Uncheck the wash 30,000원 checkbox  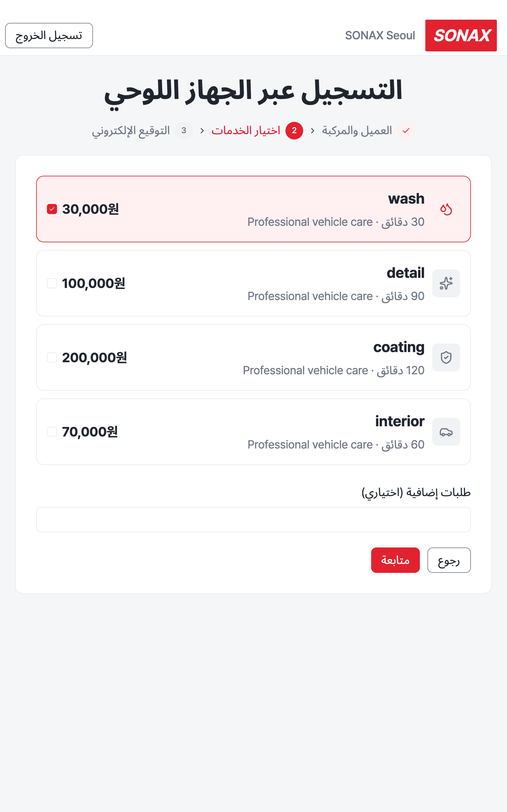pos(52,209)
